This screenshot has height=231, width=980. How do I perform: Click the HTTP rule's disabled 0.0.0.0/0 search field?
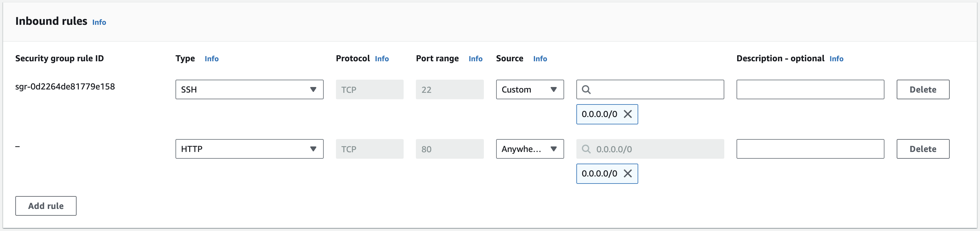[656, 149]
